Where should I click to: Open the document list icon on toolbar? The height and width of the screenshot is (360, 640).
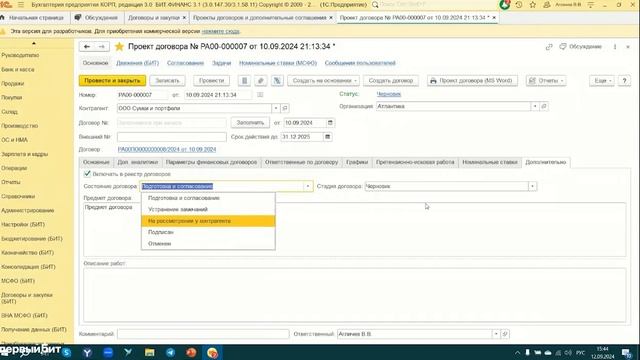click(244, 80)
